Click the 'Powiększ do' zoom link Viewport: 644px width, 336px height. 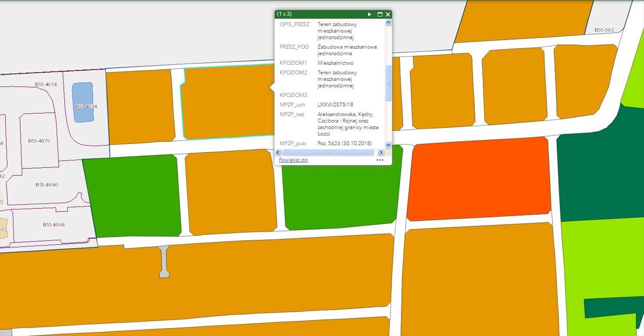tap(293, 160)
